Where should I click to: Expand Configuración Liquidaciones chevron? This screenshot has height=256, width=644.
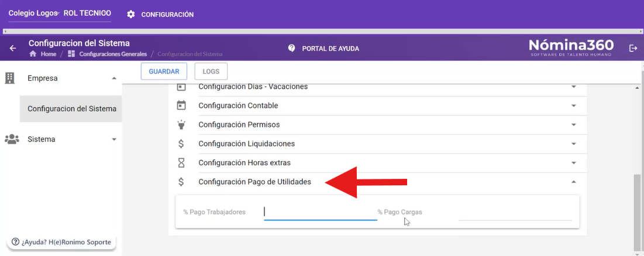tap(574, 144)
